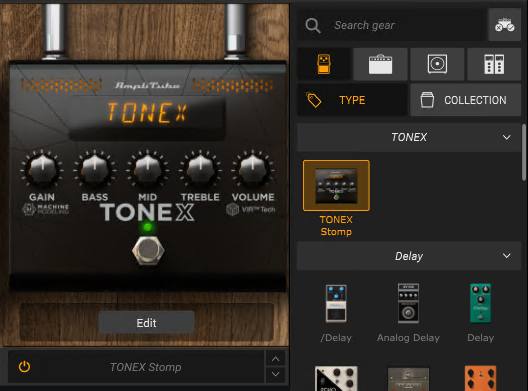Click the VIR Tech cube logo
The height and width of the screenshot is (391, 528).
click(x=232, y=209)
